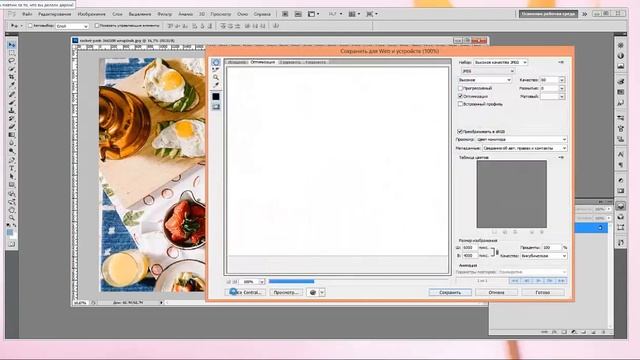Open the Справка menu
640x360 pixels.
[262, 14]
